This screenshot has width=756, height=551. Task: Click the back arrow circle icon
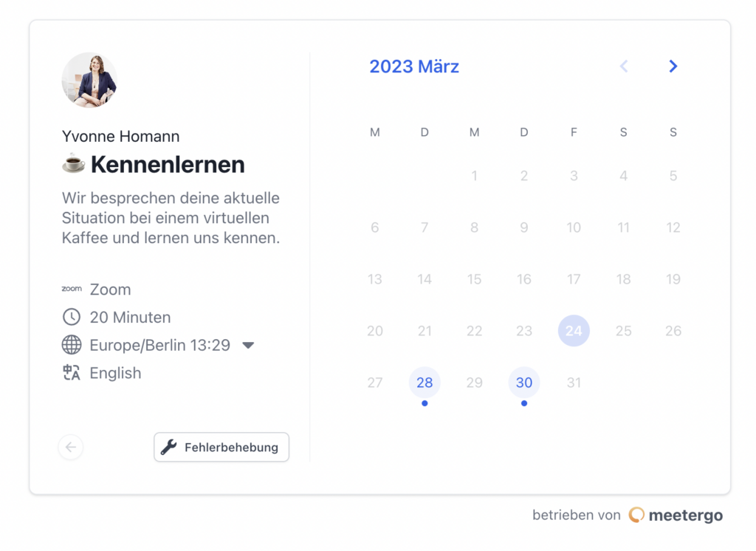71,447
